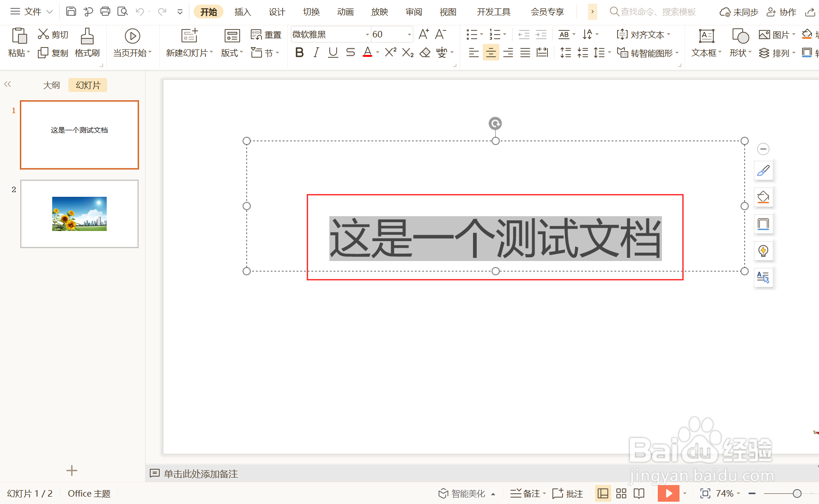
Task: Click the text tool icon beside text box
Action: point(764,278)
